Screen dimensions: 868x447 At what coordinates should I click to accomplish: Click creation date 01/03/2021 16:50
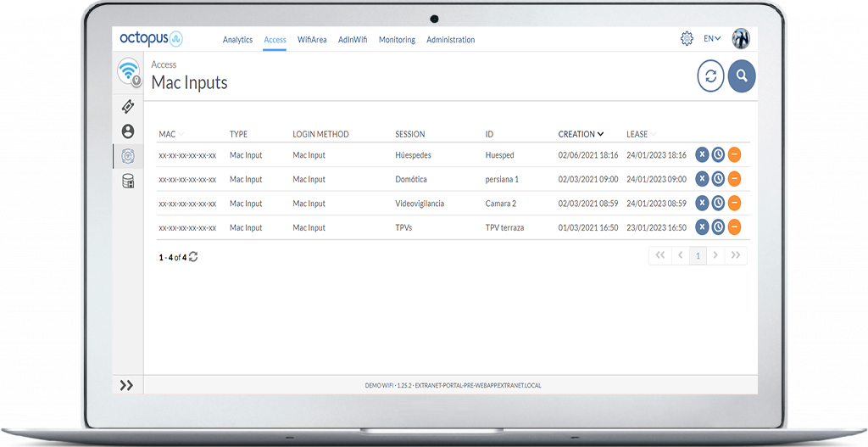pyautogui.click(x=588, y=227)
